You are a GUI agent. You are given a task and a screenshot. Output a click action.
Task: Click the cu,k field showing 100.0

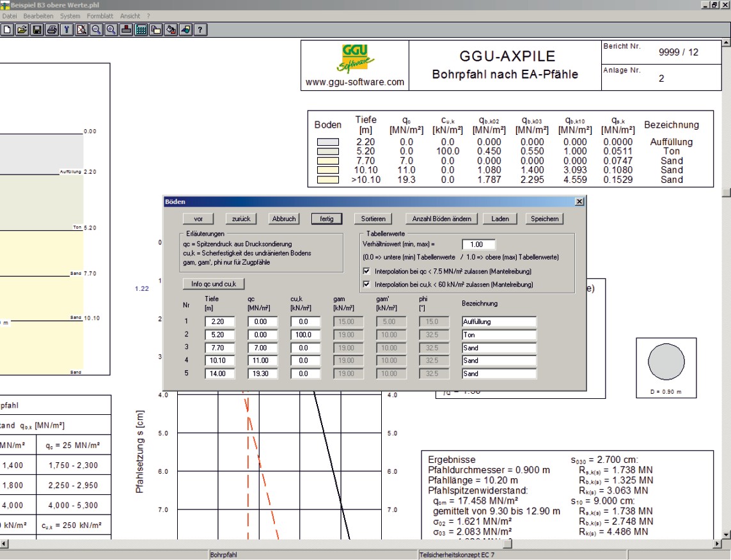pyautogui.click(x=305, y=334)
